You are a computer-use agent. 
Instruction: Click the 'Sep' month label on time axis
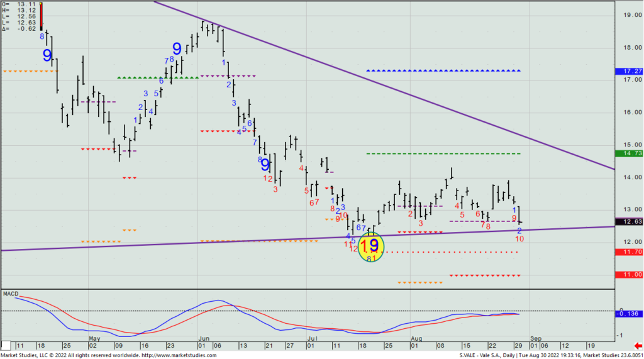coord(536,339)
